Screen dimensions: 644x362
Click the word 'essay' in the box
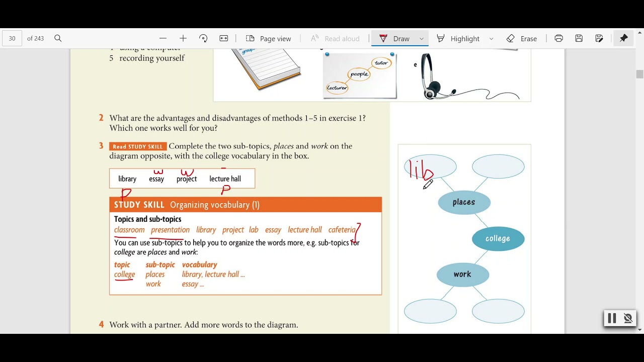click(x=156, y=179)
